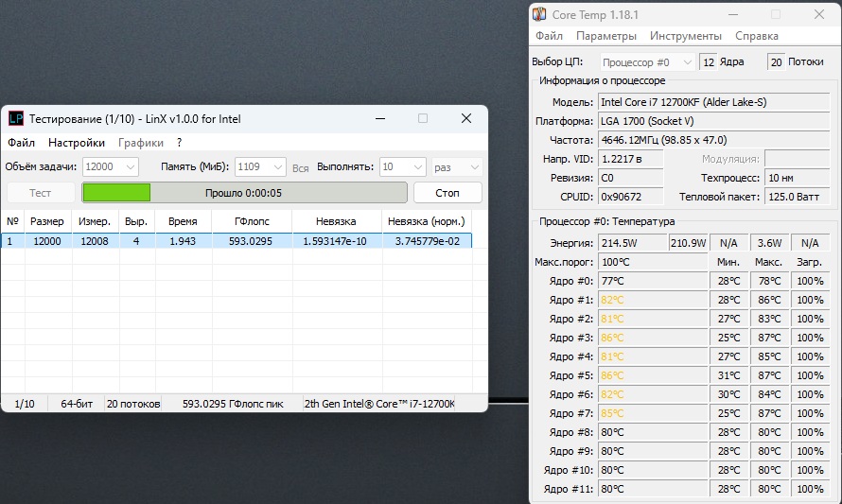Image resolution: width=842 pixels, height=504 pixels.
Task: Click the Ядро #1 temperature 82°C
Action: pos(653,300)
